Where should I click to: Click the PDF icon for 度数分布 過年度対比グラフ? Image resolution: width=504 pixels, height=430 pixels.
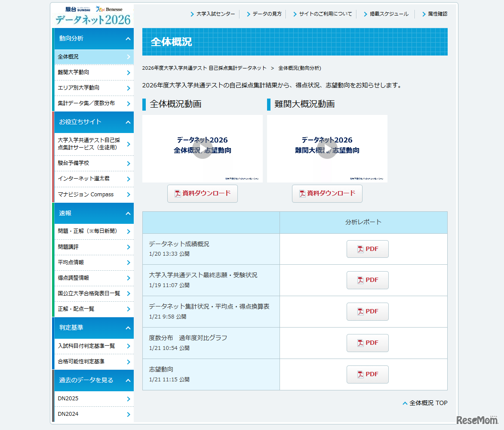click(367, 343)
